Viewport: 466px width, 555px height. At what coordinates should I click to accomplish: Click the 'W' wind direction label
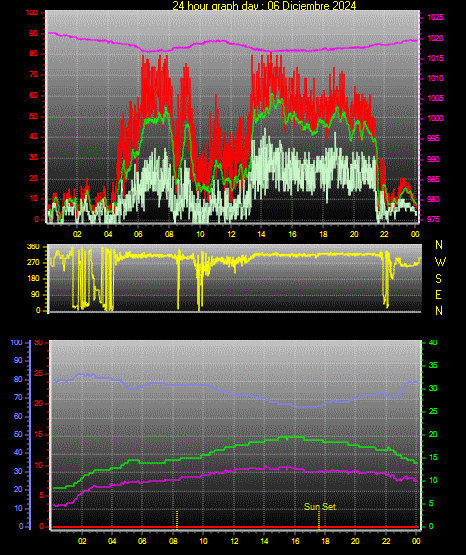point(440,262)
